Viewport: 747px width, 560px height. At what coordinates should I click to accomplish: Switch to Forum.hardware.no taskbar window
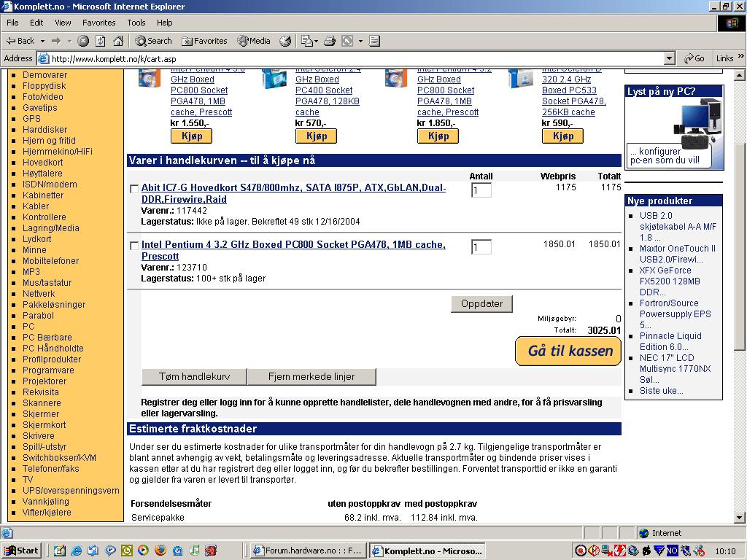pyautogui.click(x=309, y=551)
